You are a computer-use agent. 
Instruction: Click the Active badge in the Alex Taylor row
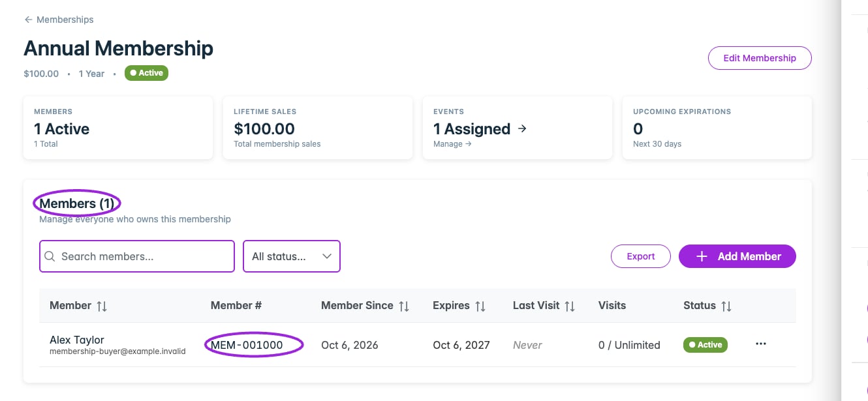pos(705,345)
